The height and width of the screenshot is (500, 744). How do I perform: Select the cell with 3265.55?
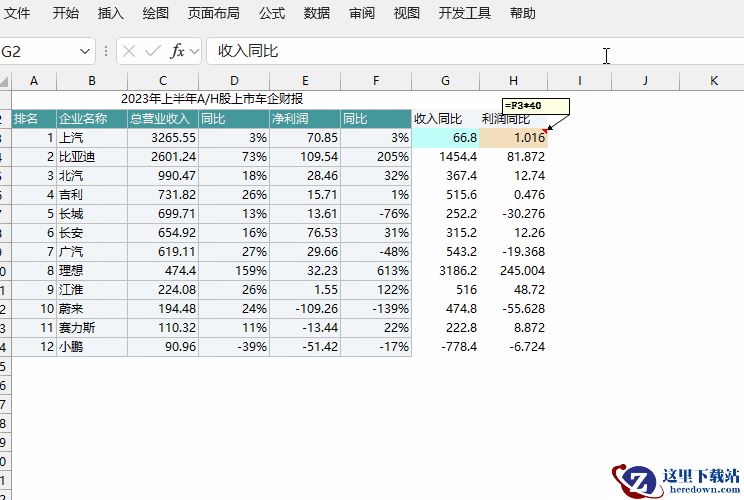(x=163, y=138)
